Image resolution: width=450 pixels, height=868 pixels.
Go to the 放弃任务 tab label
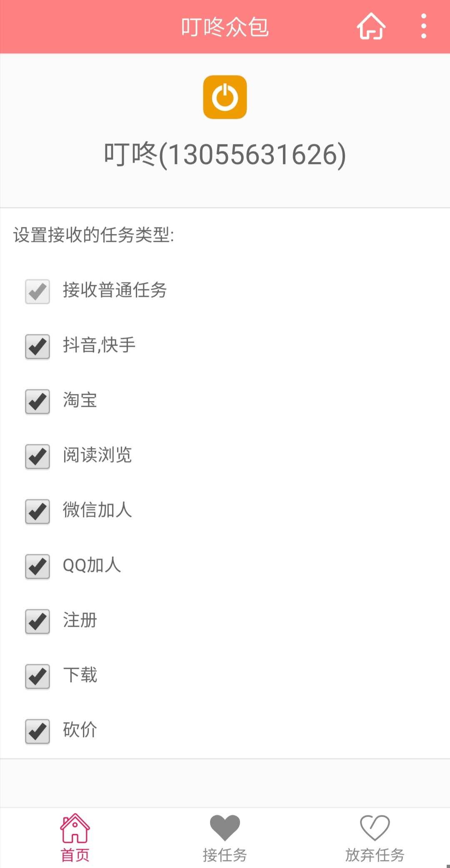tap(375, 855)
